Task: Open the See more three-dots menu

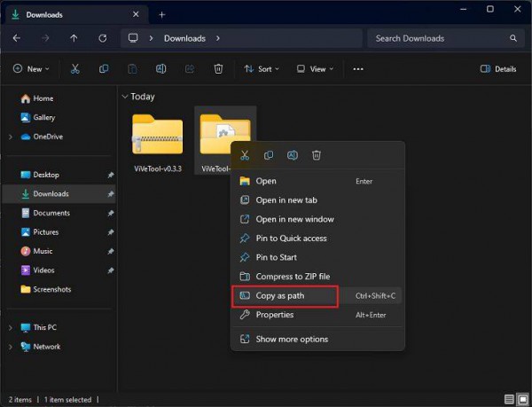Action: click(x=358, y=68)
